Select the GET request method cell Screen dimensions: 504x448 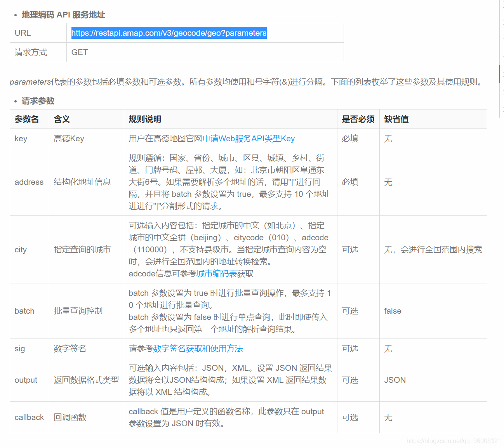pos(79,52)
